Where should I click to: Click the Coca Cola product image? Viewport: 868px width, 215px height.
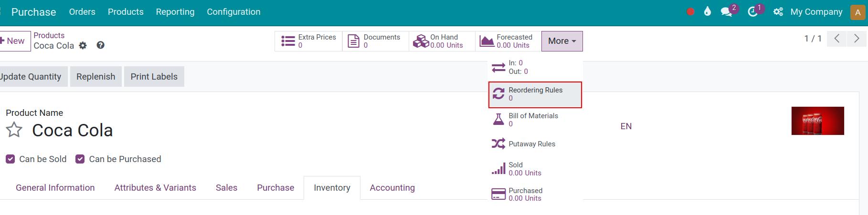tap(817, 121)
